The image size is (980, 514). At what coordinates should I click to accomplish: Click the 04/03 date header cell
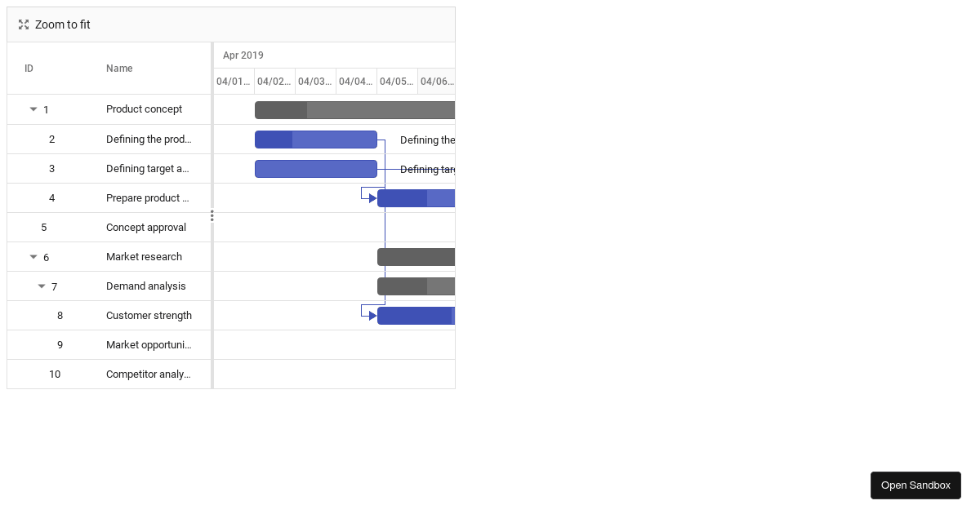click(x=315, y=82)
